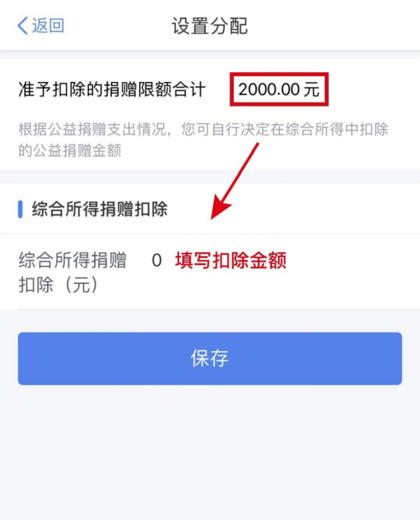Click hint line reading 的公益捐赠金额
This screenshot has height=520, width=420.
pos(70,150)
